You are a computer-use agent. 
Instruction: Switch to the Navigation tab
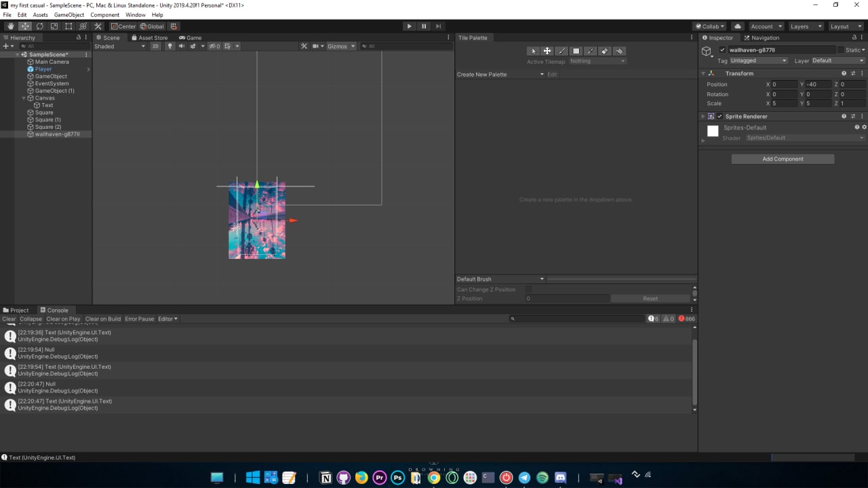point(762,38)
